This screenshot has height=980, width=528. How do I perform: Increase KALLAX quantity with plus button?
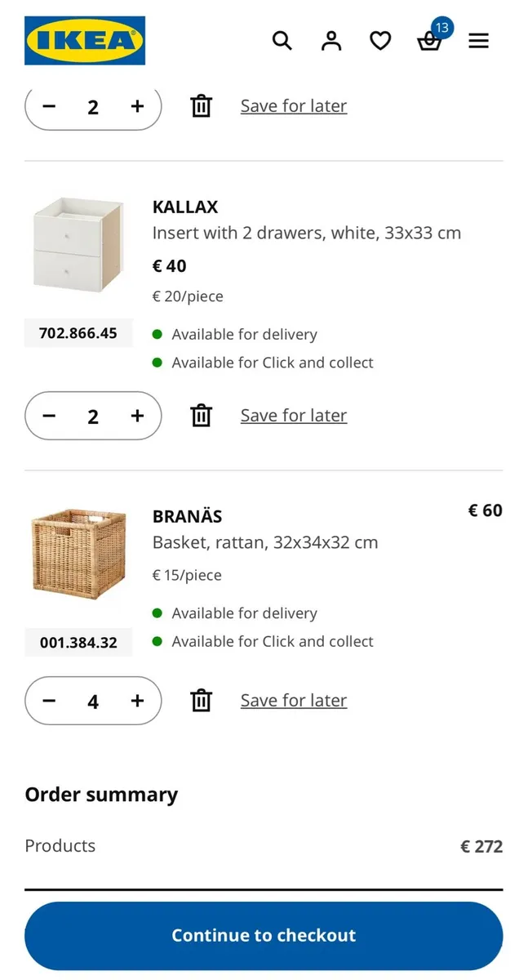click(x=137, y=416)
